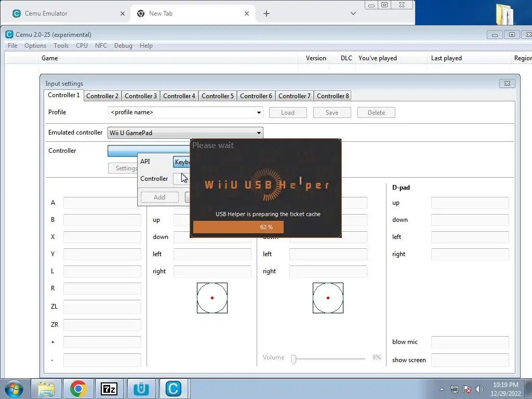Open File Explorer from taskbar

pyautogui.click(x=46, y=389)
